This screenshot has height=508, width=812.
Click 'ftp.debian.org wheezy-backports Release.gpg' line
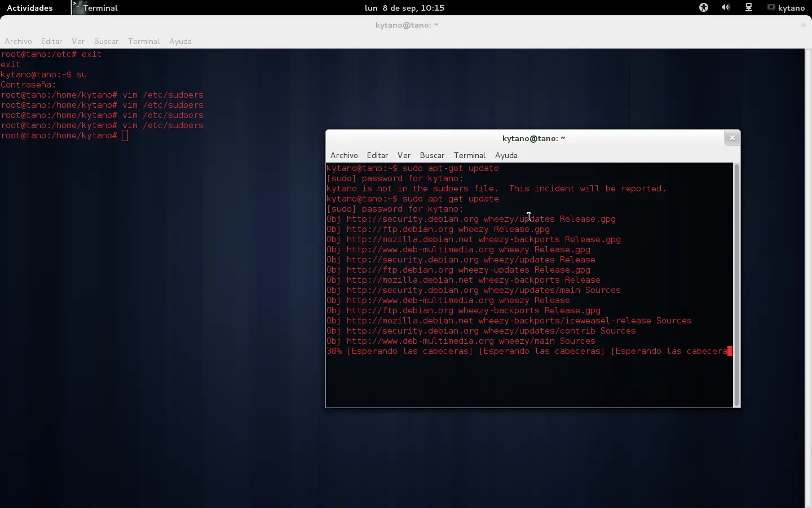click(464, 310)
